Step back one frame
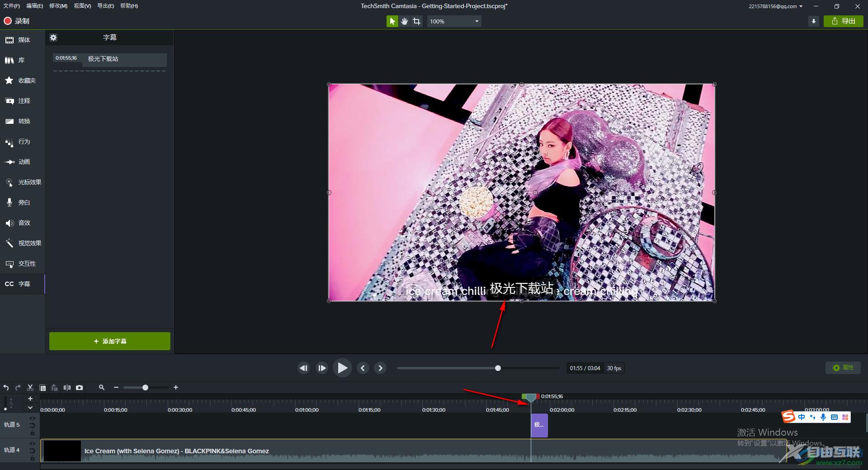The height and width of the screenshot is (470, 868). [x=304, y=368]
